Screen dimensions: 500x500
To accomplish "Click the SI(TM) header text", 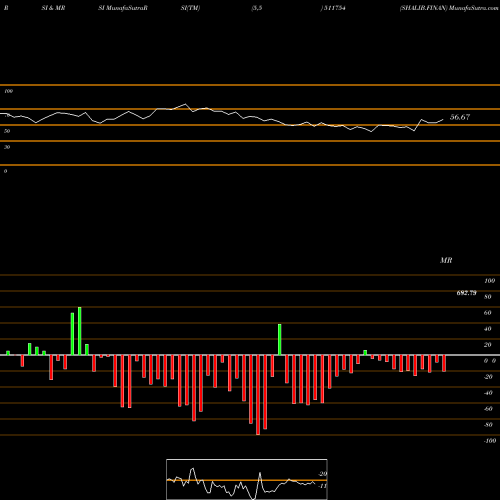I will [x=190, y=8].
